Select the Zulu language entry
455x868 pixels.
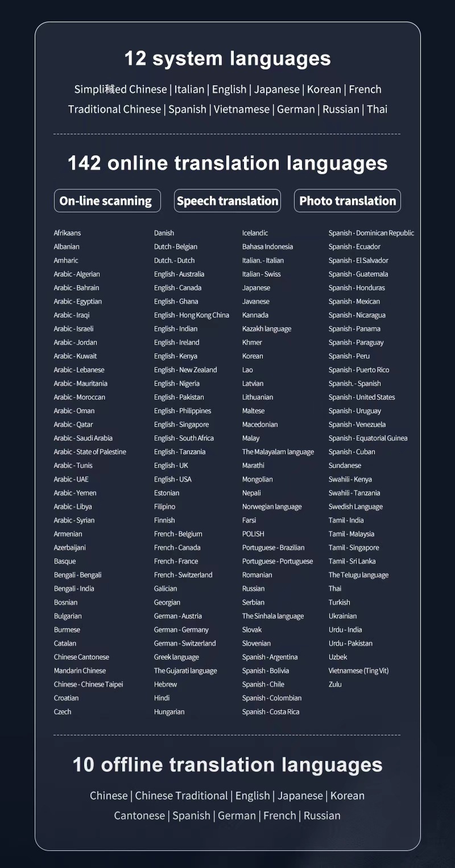point(335,684)
